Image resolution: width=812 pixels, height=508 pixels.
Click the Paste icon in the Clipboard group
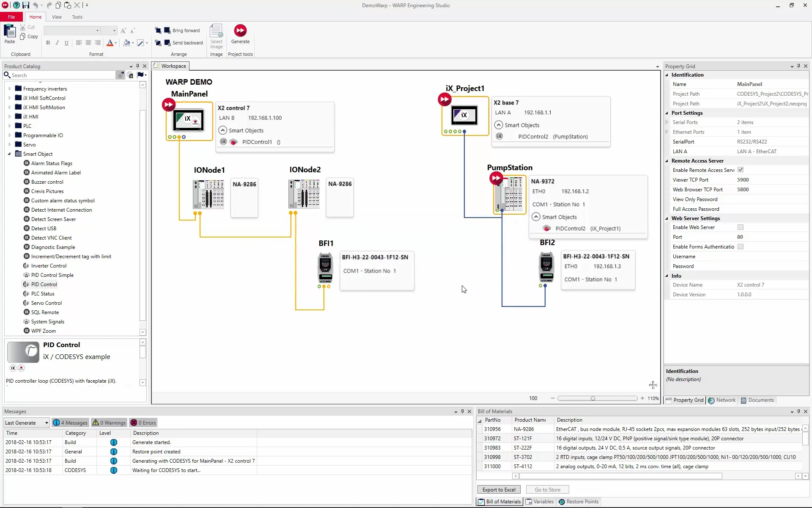tap(10, 34)
